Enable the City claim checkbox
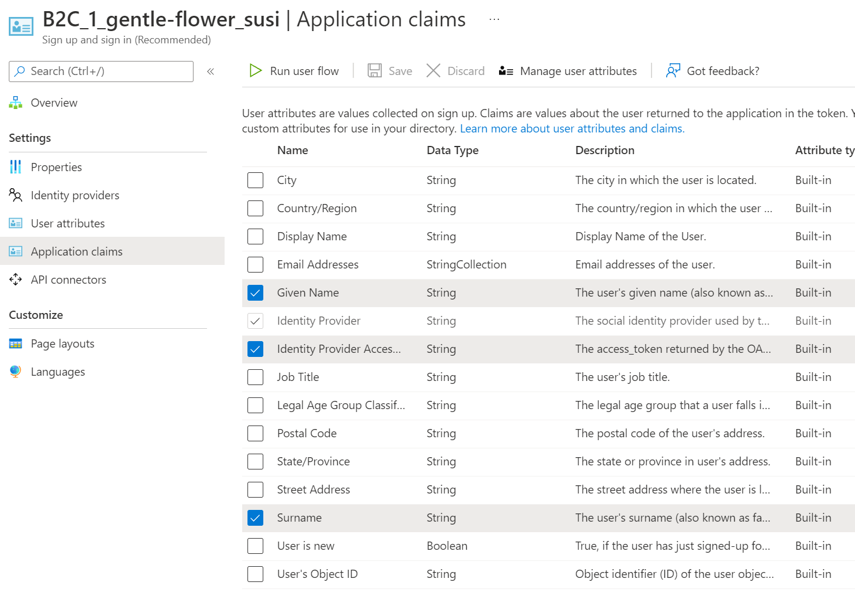 pyautogui.click(x=255, y=180)
